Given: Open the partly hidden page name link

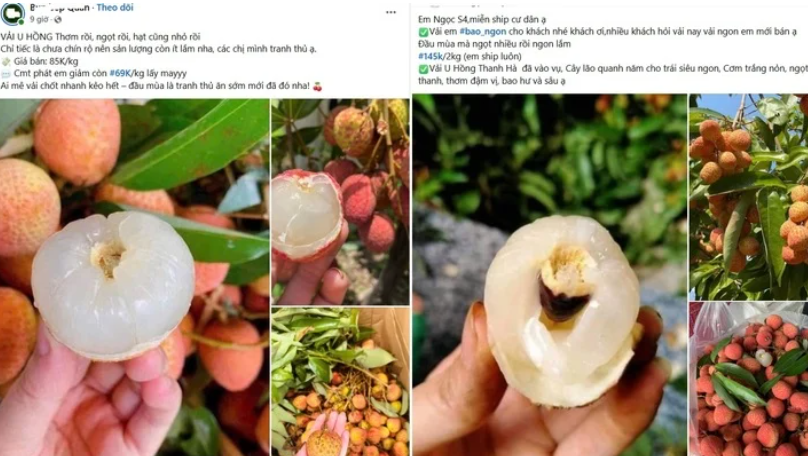Looking at the screenshot, I should click(x=59, y=7).
